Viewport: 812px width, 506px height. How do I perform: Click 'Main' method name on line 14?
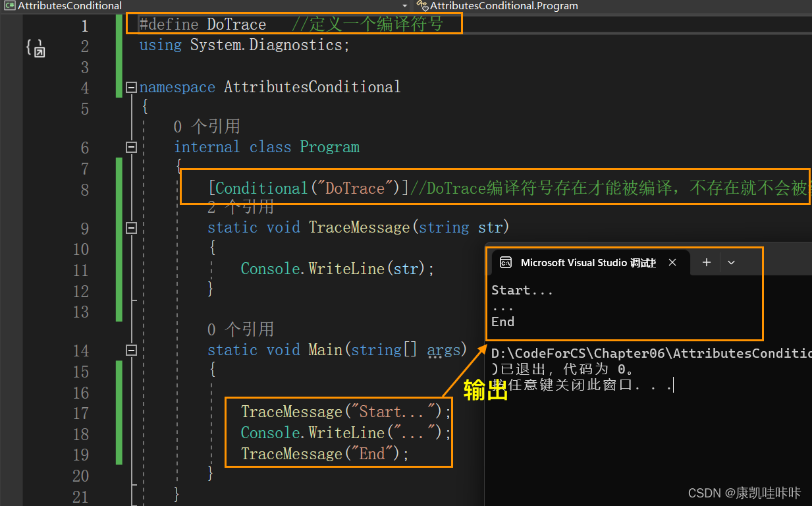pos(325,350)
